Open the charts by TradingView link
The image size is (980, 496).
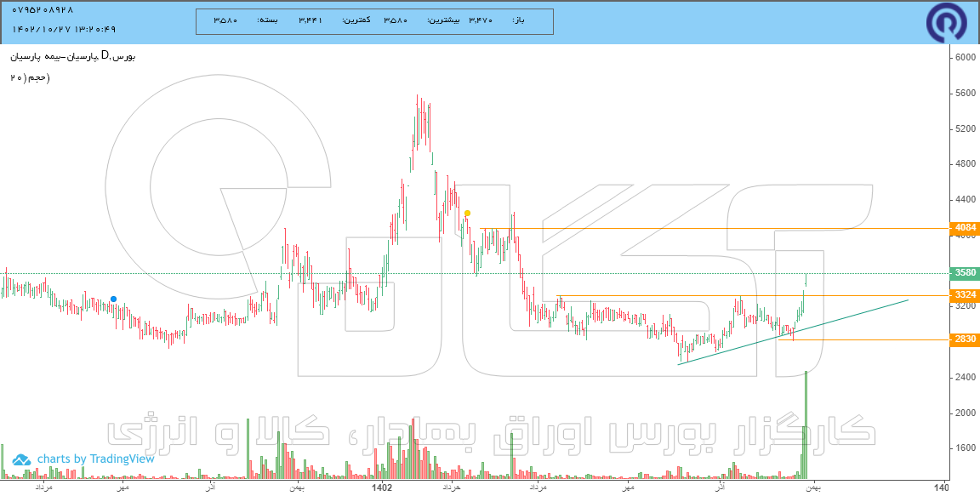click(x=95, y=459)
